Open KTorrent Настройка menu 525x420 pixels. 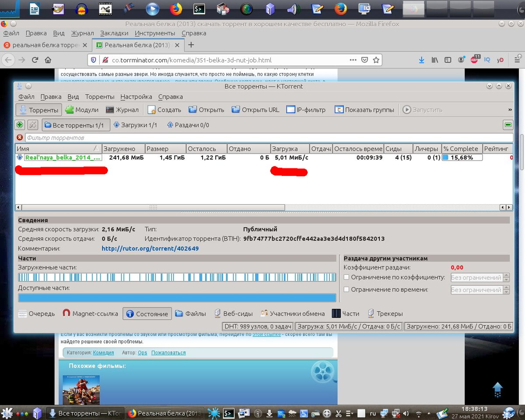point(136,97)
